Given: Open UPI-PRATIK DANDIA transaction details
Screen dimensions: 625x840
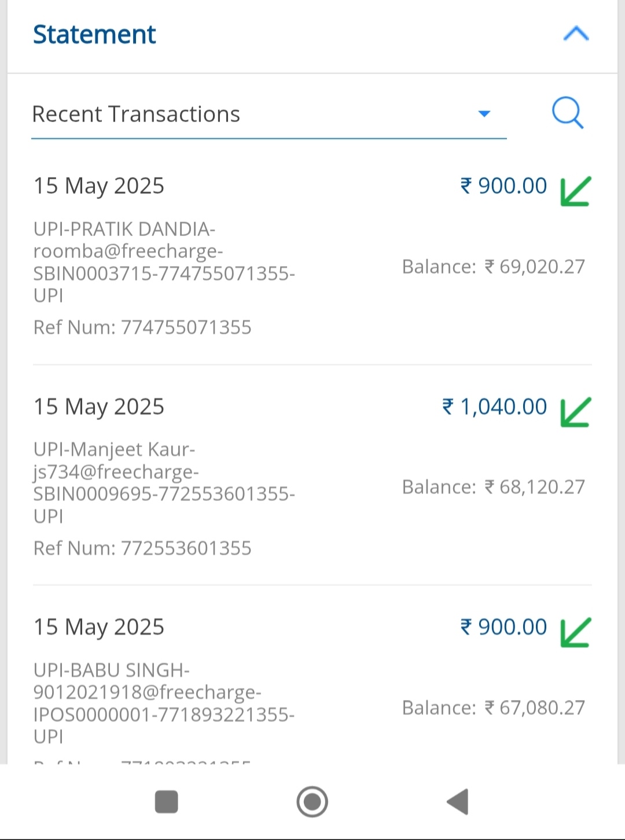Looking at the screenshot, I should [x=164, y=262].
